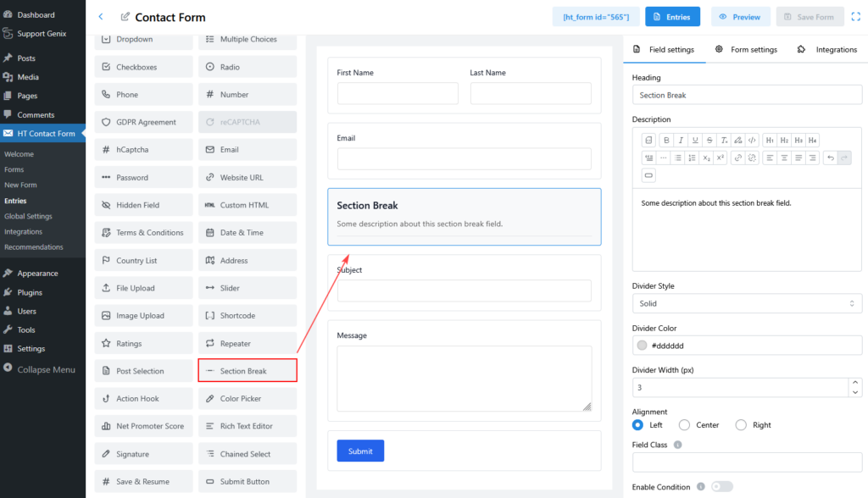This screenshot has width=868, height=498.
Task: Toggle bold formatting in description editor
Action: pyautogui.click(x=667, y=141)
